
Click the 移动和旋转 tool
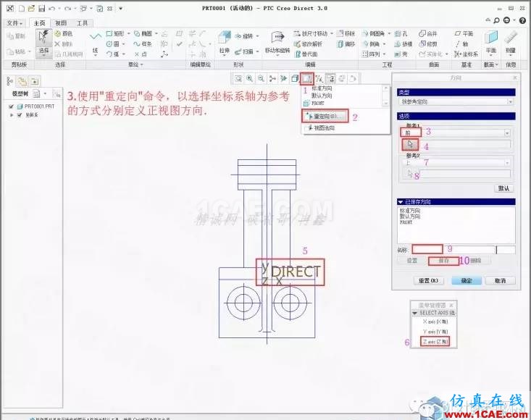(277, 43)
